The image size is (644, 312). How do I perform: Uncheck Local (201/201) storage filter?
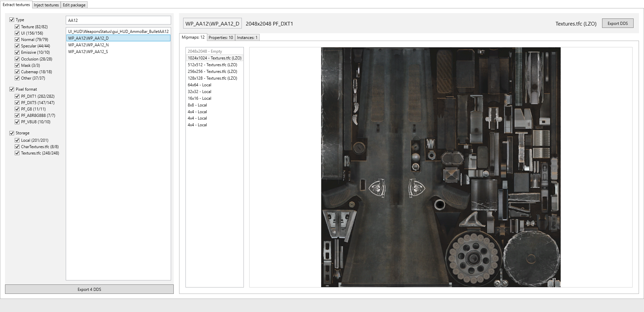(x=17, y=140)
